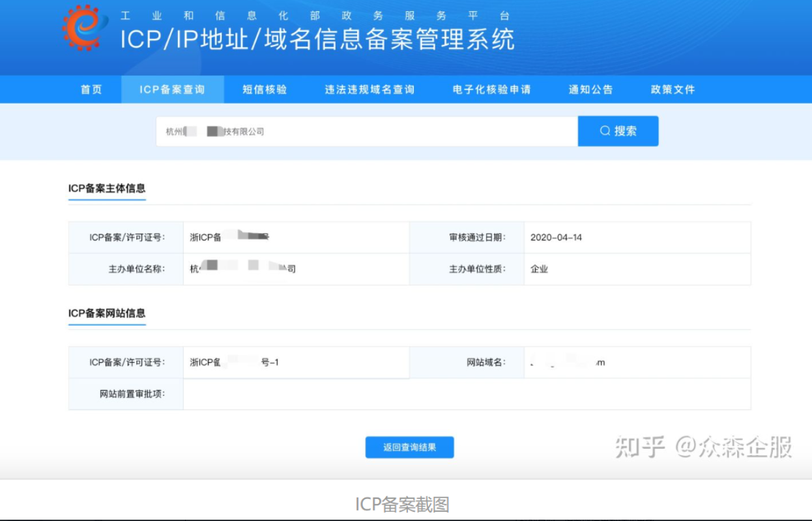Click the license number ending in 号-1
The image size is (812, 521).
[x=235, y=363]
